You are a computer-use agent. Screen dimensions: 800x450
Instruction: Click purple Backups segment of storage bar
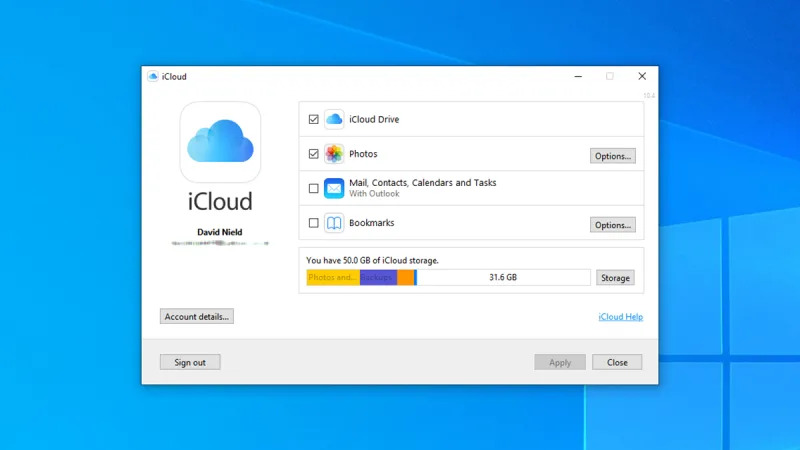[379, 278]
